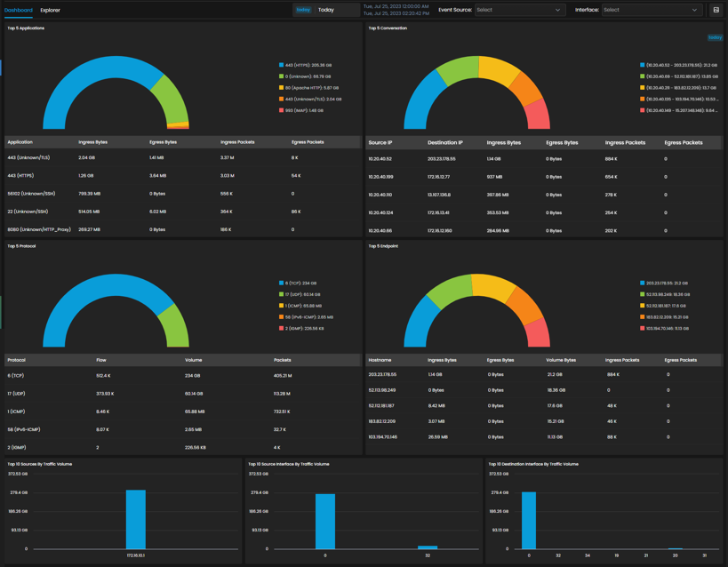Screen dimensions: 728x567
Task: Toggle the 17 (UDP) legend entry
Action: [300, 294]
